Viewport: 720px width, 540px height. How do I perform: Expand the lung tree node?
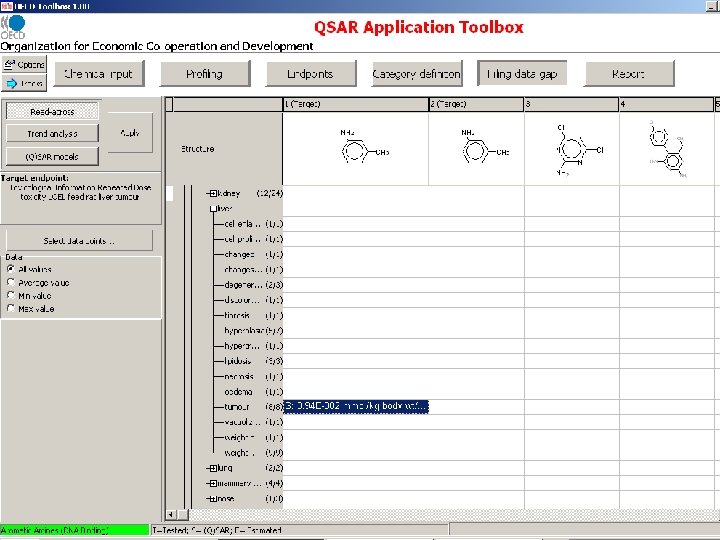213,468
